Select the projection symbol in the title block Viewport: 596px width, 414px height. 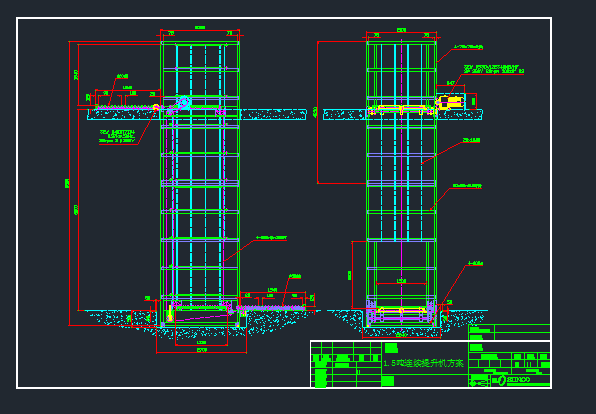click(479, 383)
